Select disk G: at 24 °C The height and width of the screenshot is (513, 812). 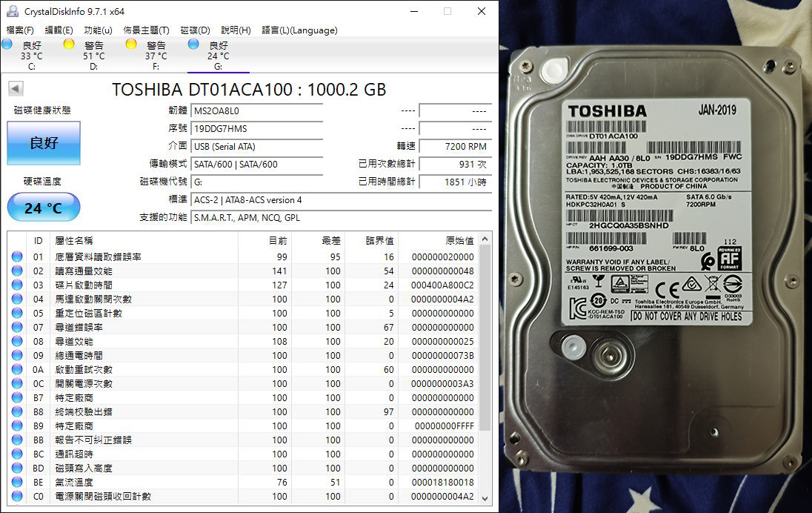218,56
